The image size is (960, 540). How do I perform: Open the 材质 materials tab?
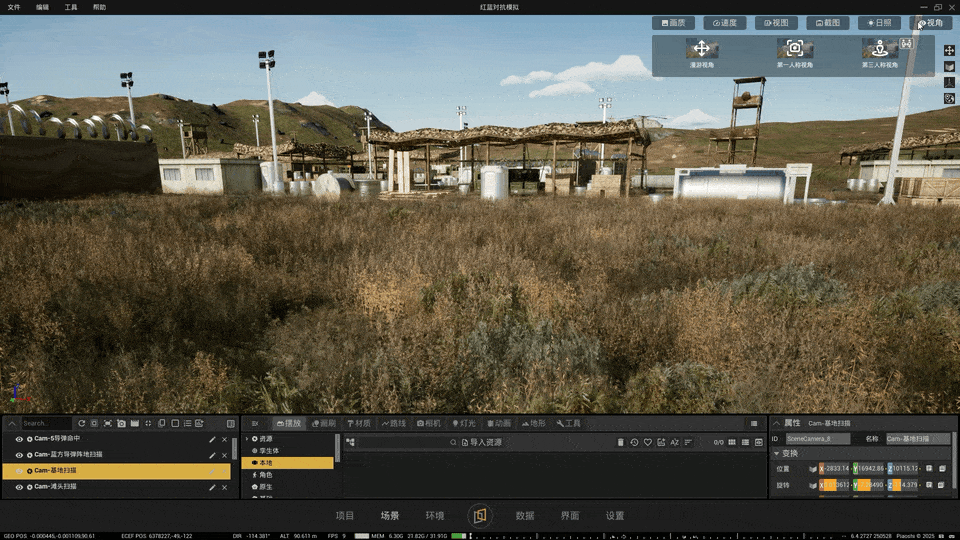[x=359, y=423]
